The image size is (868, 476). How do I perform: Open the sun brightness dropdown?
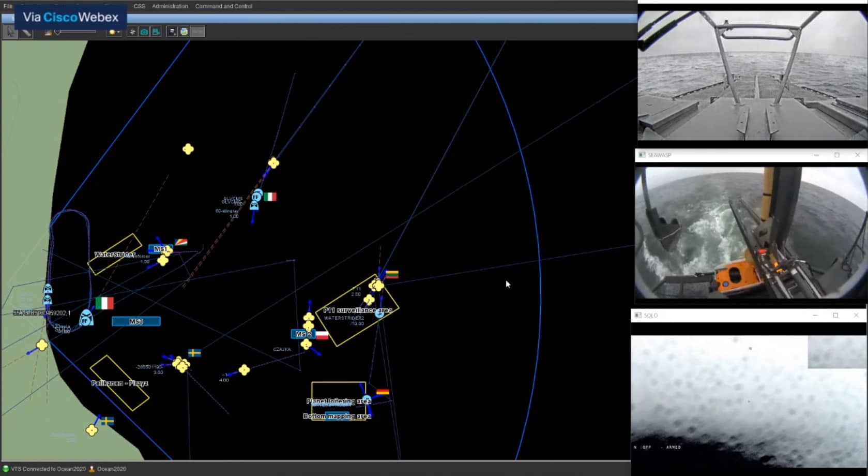[114, 32]
